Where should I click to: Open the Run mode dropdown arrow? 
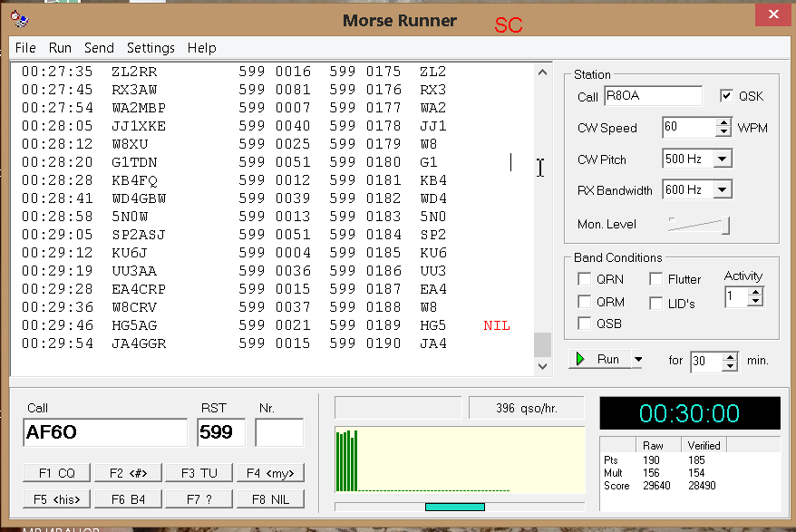(x=637, y=360)
